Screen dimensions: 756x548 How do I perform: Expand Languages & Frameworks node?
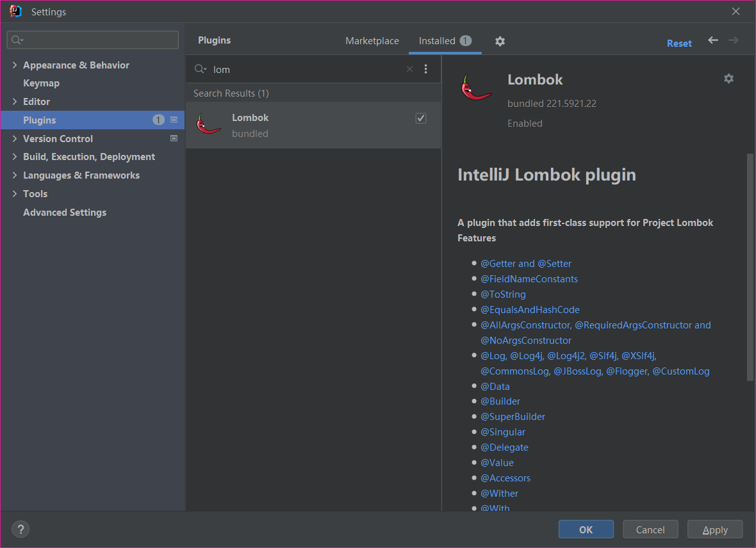tap(15, 175)
